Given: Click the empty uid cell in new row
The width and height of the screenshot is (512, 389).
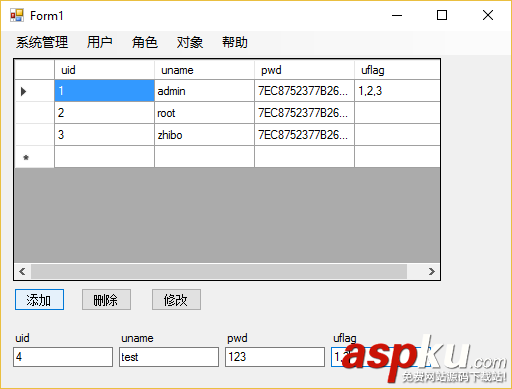Looking at the screenshot, I should (x=104, y=157).
